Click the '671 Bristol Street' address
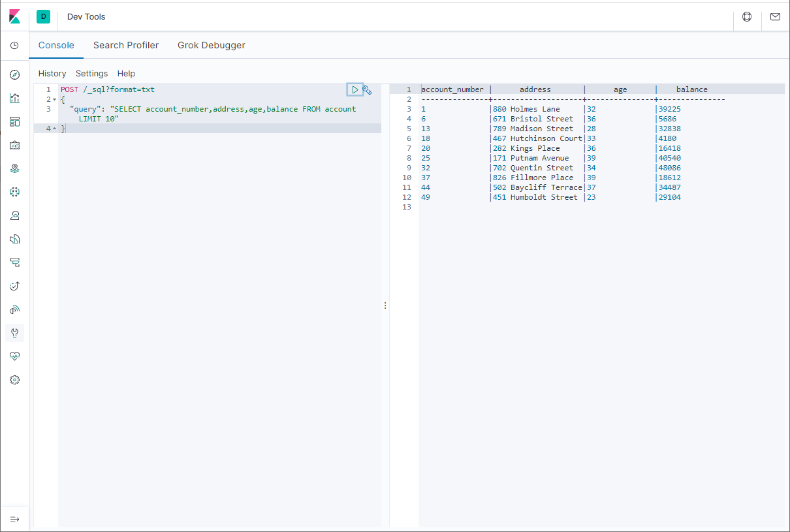Image resolution: width=790 pixels, height=532 pixels. [533, 119]
